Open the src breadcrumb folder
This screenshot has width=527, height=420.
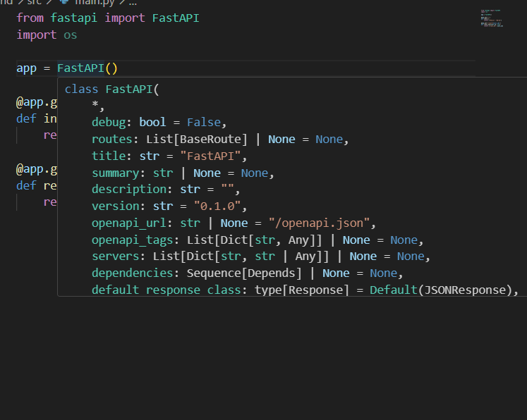pyautogui.click(x=35, y=2)
